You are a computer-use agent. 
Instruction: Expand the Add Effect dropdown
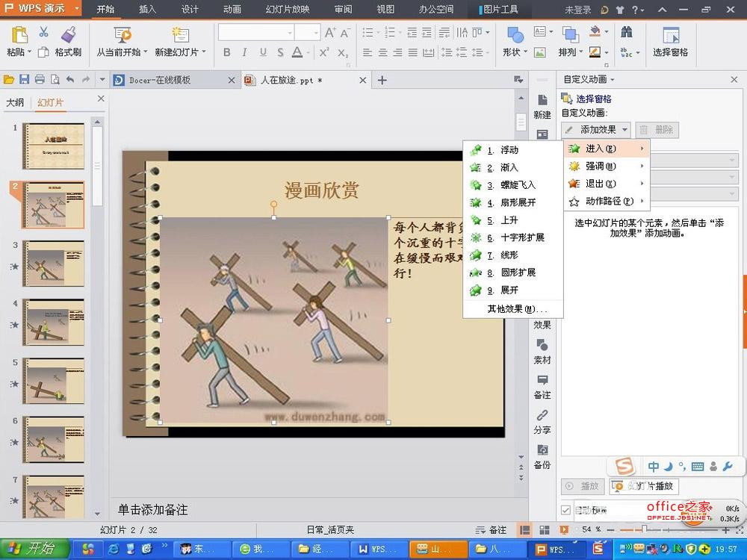tap(596, 130)
